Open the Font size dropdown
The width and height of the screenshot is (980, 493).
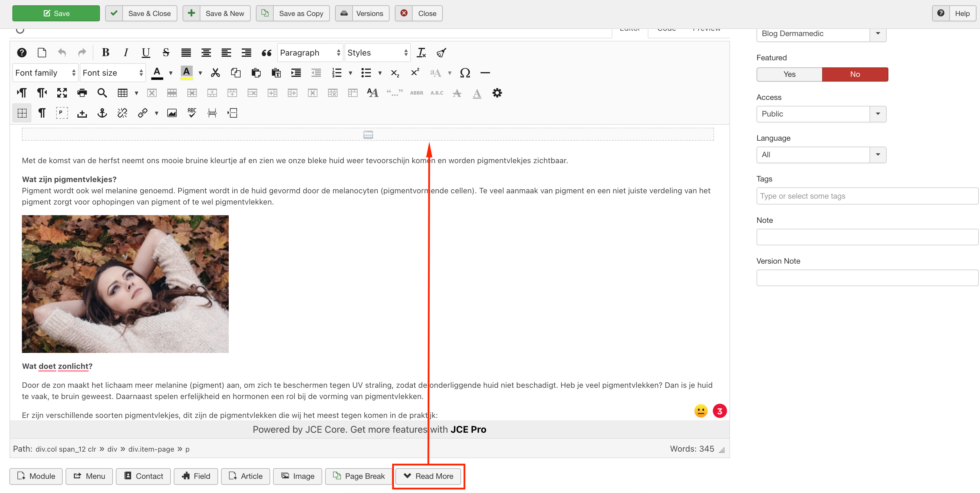click(113, 73)
